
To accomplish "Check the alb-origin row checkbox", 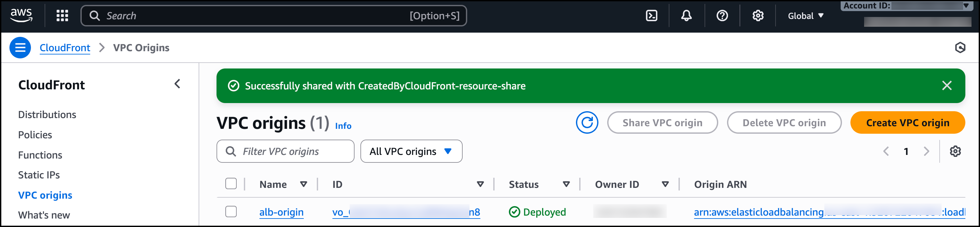I will [231, 211].
